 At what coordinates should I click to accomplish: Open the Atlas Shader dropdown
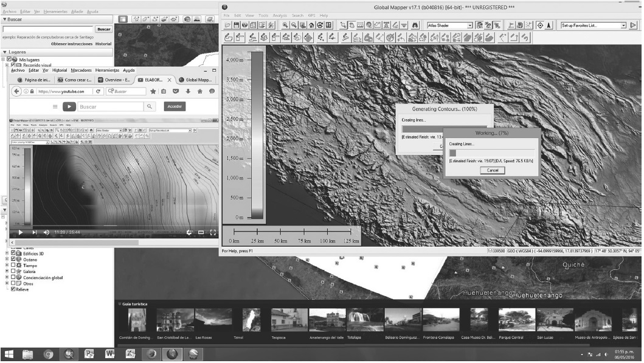click(469, 26)
